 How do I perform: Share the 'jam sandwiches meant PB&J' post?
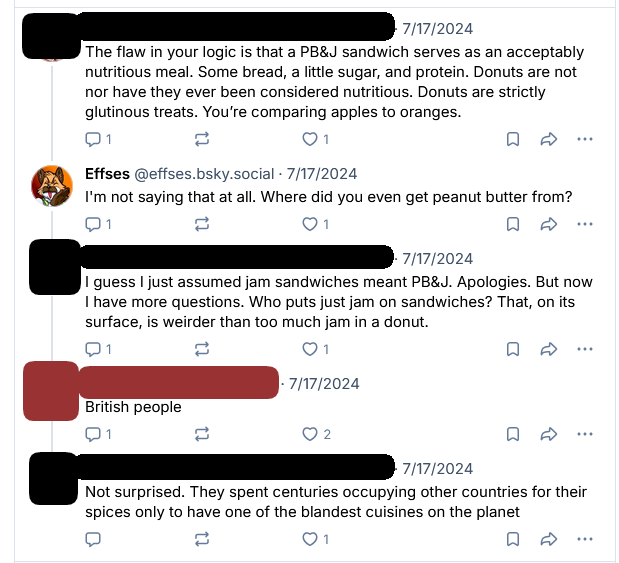pyautogui.click(x=548, y=349)
